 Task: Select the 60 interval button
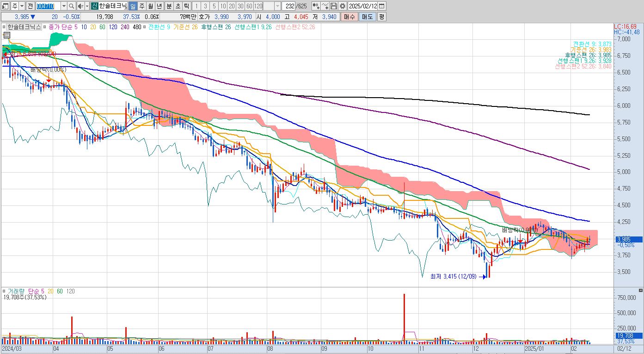tap(249, 6)
